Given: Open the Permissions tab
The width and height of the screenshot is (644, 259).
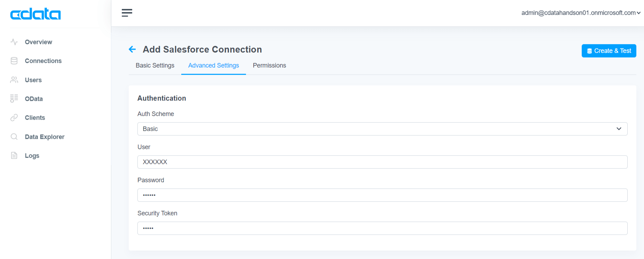Looking at the screenshot, I should coord(269,66).
